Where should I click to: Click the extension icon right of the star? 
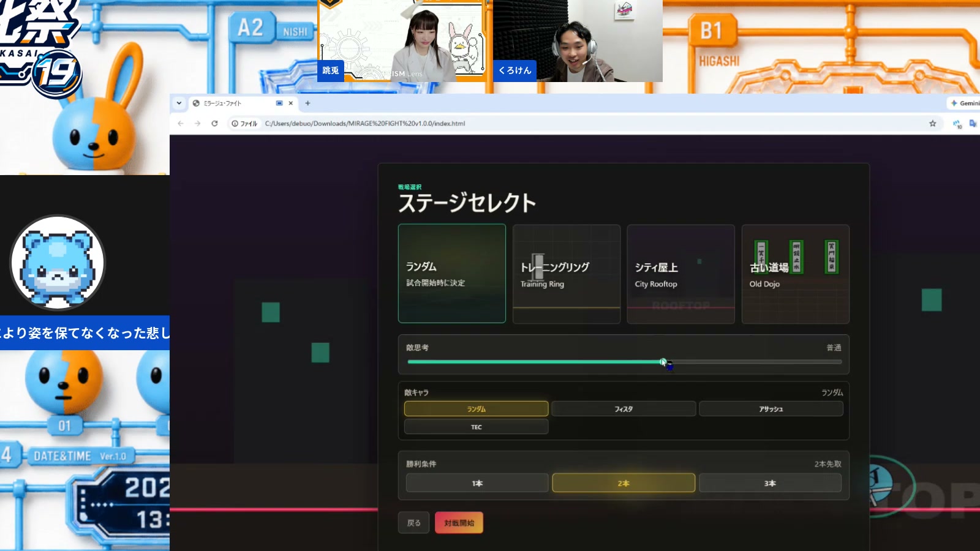[x=957, y=124]
